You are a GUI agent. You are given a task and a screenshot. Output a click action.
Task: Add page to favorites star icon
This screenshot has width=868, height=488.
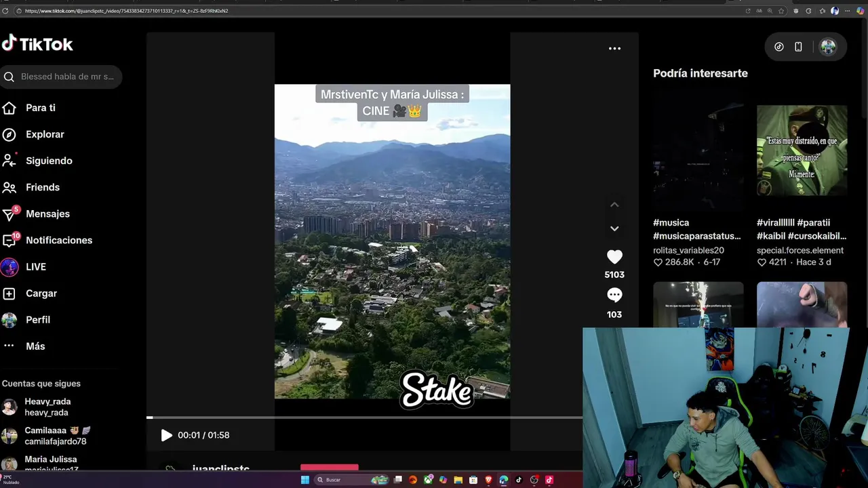point(781,11)
